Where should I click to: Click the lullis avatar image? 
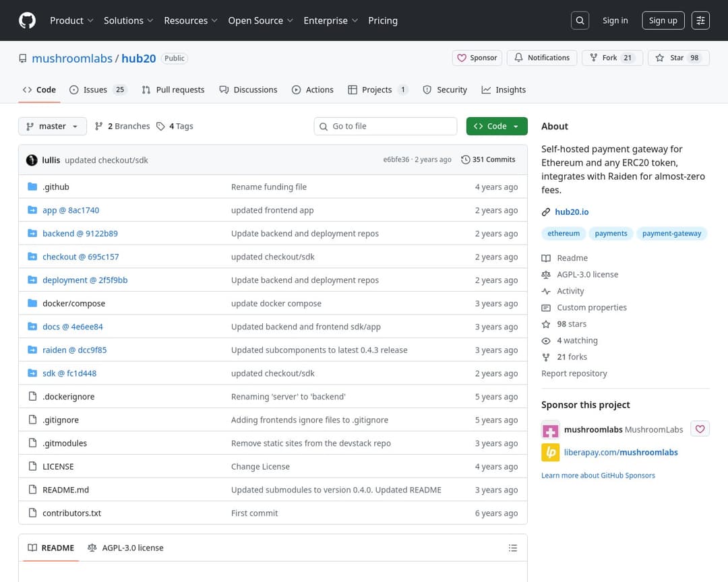tap(32, 160)
